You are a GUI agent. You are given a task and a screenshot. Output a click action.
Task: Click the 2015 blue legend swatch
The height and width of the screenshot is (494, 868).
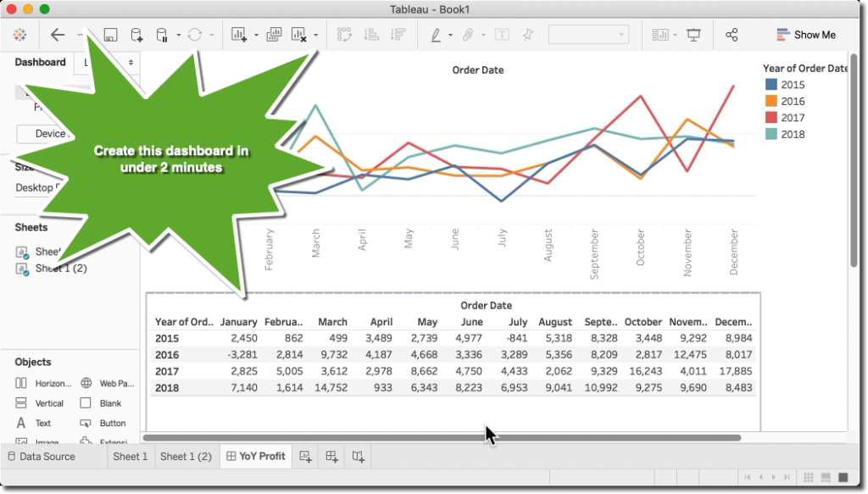coord(771,85)
